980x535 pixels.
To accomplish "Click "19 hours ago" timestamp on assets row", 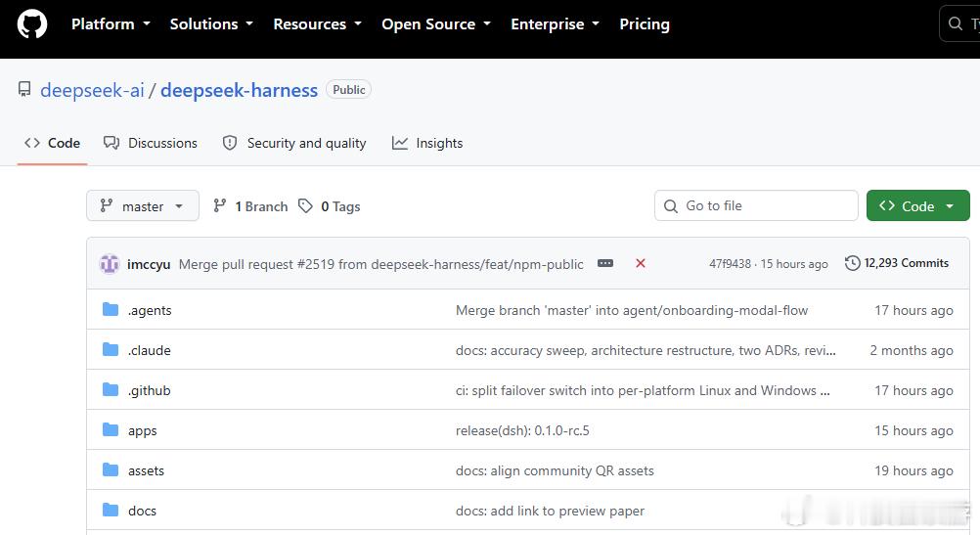I will click(913, 470).
